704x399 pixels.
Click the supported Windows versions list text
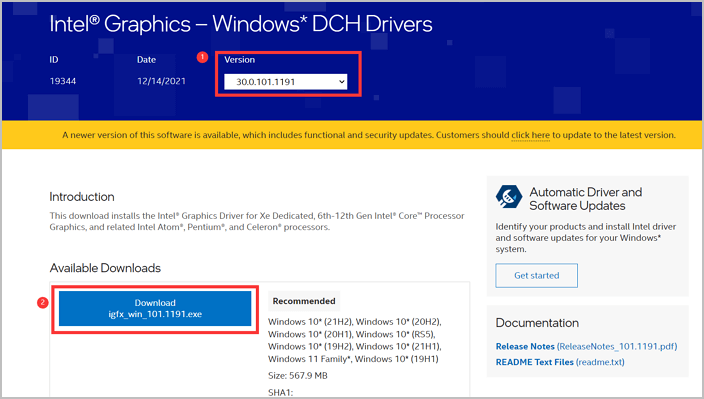click(355, 340)
